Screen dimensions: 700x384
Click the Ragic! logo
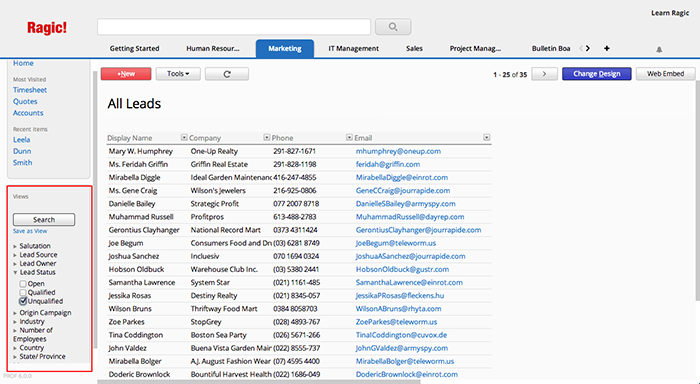coord(47,28)
